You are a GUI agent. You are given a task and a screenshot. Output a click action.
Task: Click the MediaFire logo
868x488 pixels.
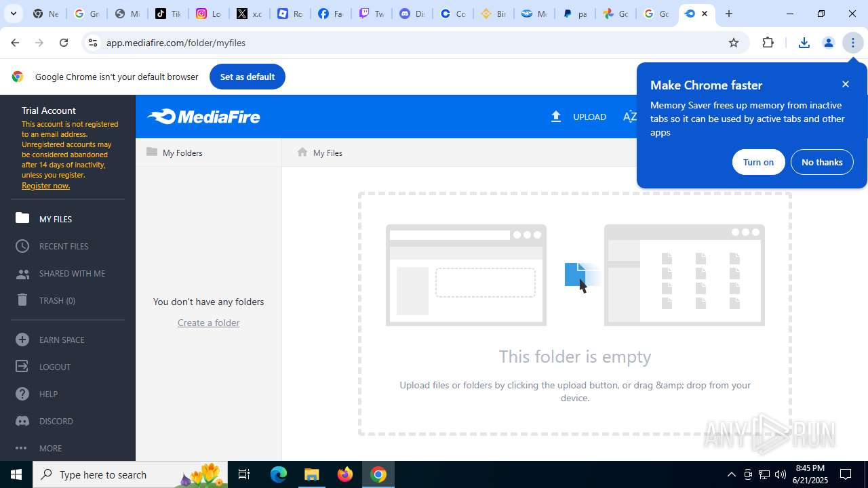(x=204, y=117)
